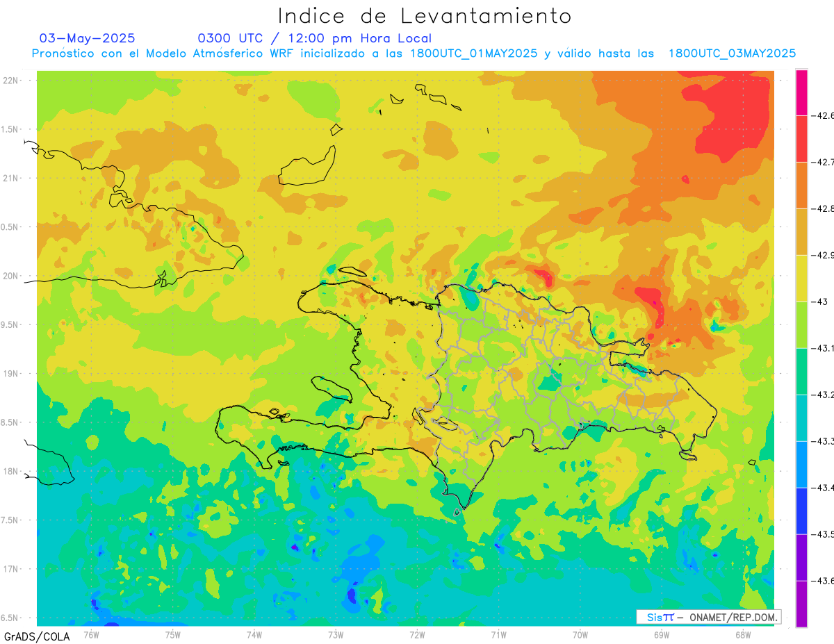Screen dimensions: 834x644
Task: Click the 'SisTT – ONAMET/REP.DOM.' label box
Action: tap(709, 617)
